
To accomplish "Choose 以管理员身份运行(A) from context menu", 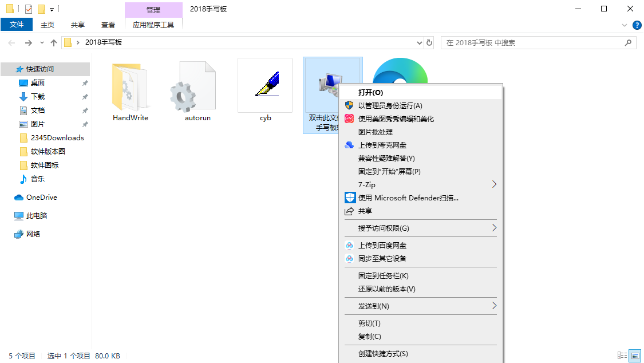I will 390,105.
